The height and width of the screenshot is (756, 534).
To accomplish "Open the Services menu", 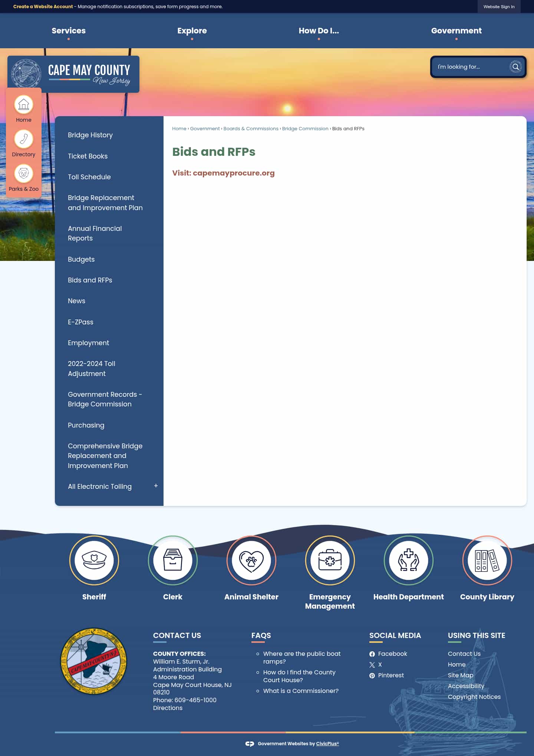I will [69, 31].
